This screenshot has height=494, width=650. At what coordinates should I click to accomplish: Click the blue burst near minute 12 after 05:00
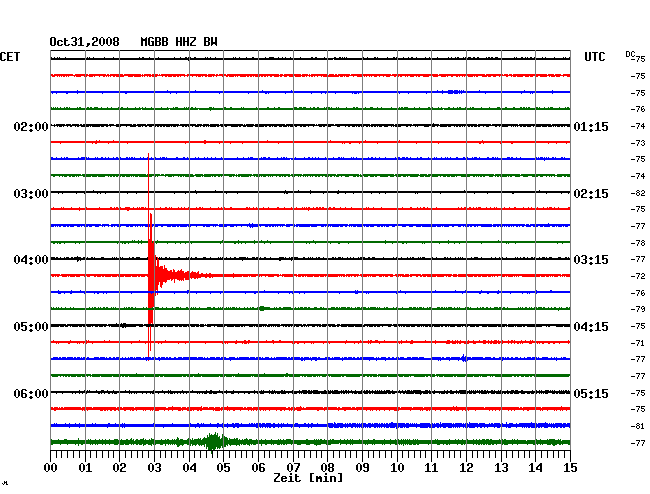[464, 358]
